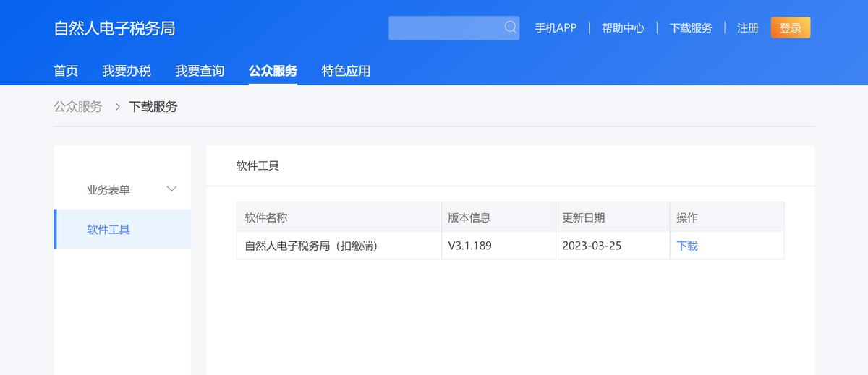868x375 pixels.
Task: Click 下载 for 自然人电子税务局（扣缴端）
Action: point(687,246)
